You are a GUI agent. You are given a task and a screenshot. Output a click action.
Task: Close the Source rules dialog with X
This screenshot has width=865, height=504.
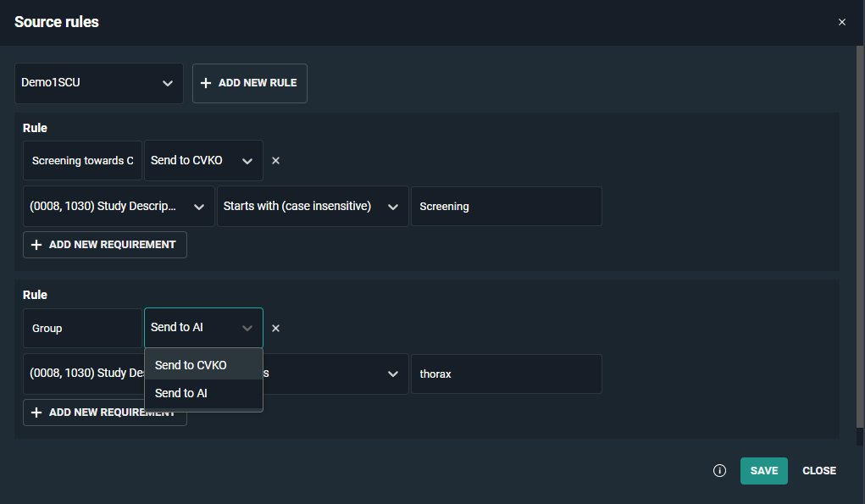click(x=841, y=22)
